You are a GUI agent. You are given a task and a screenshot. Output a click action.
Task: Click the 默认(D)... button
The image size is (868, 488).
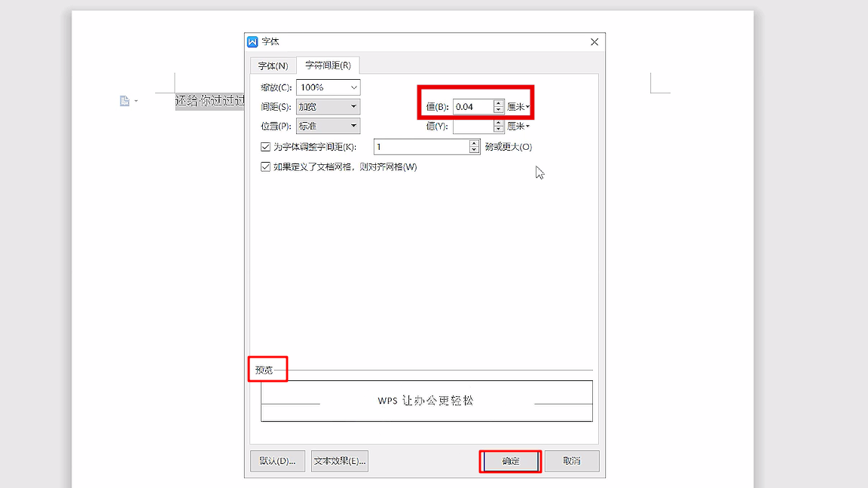tap(277, 461)
